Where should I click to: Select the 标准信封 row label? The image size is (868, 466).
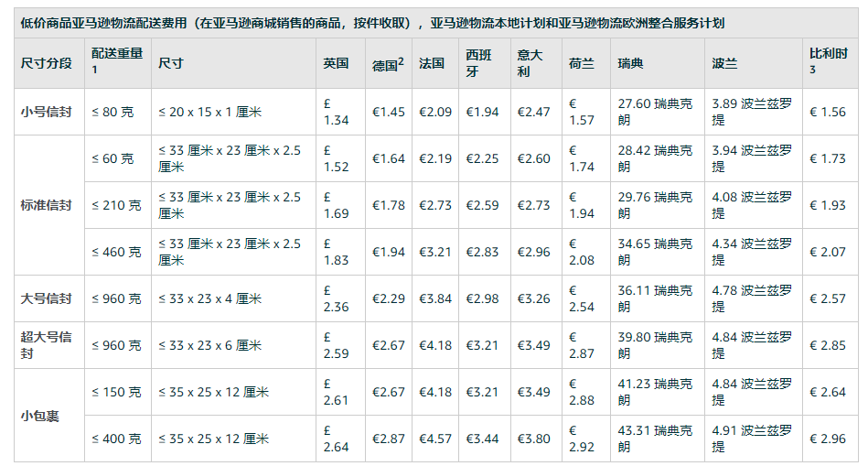[x=46, y=205]
